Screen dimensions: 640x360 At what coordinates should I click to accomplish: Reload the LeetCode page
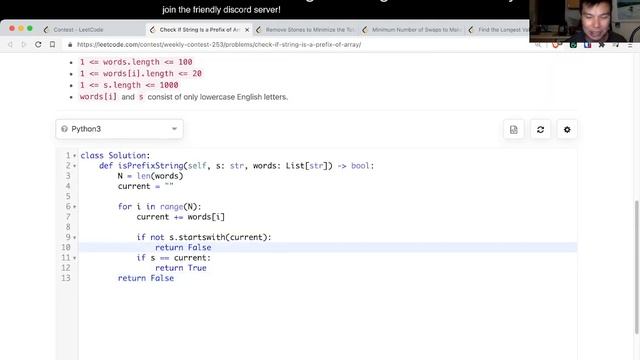(38, 44)
